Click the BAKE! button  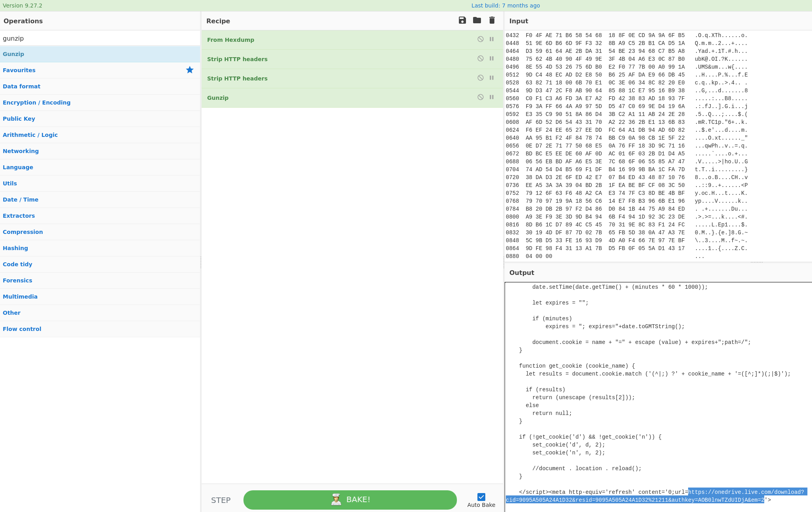pyautogui.click(x=350, y=500)
